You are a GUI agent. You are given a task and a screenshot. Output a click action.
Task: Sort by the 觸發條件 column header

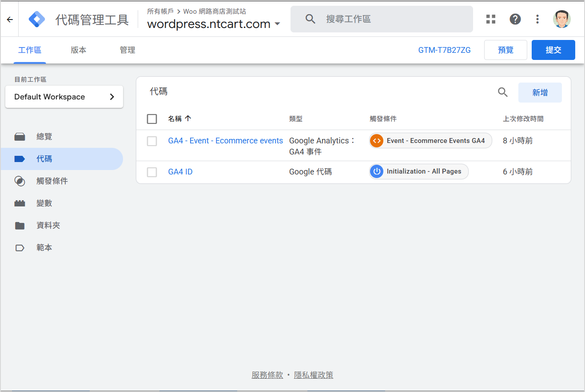[383, 119]
